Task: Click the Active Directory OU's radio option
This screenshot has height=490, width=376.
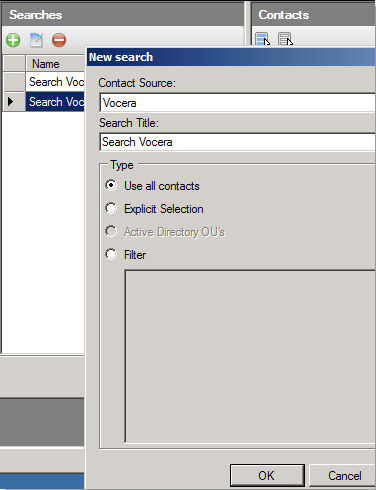Action: pos(111,231)
